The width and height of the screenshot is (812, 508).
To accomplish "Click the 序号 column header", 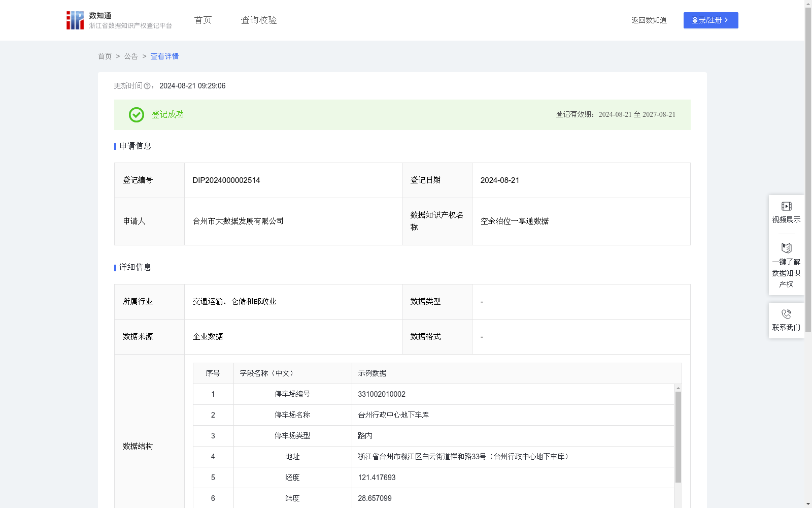I will (213, 373).
